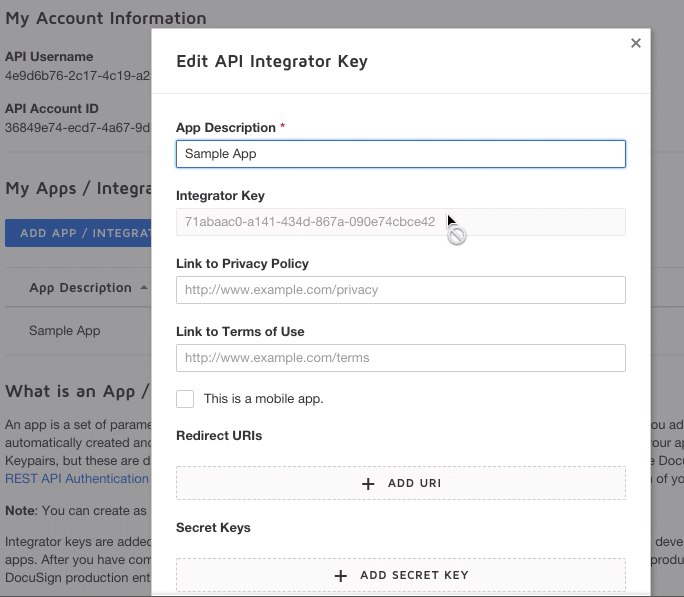
Task: Click the 'Link to Privacy Policy' label
Action: (x=242, y=264)
